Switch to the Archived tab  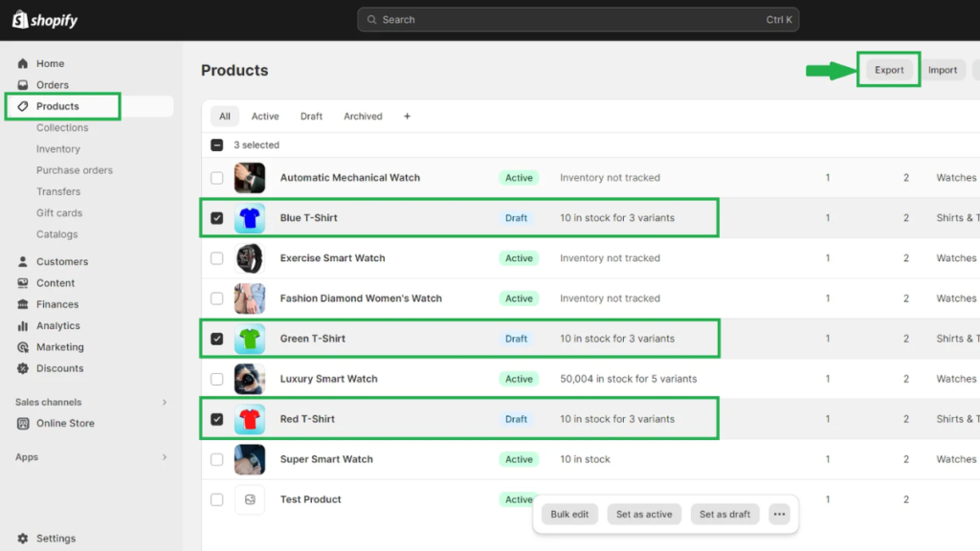(x=363, y=116)
